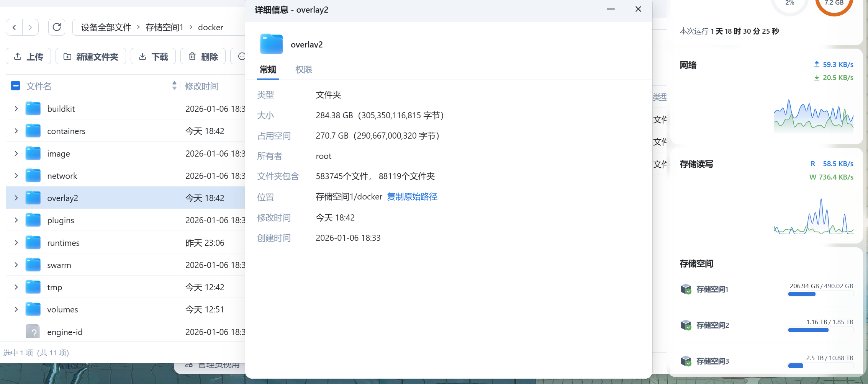Image resolution: width=868 pixels, height=384 pixels.
Task: Click the forward navigation arrow
Action: 30,27
